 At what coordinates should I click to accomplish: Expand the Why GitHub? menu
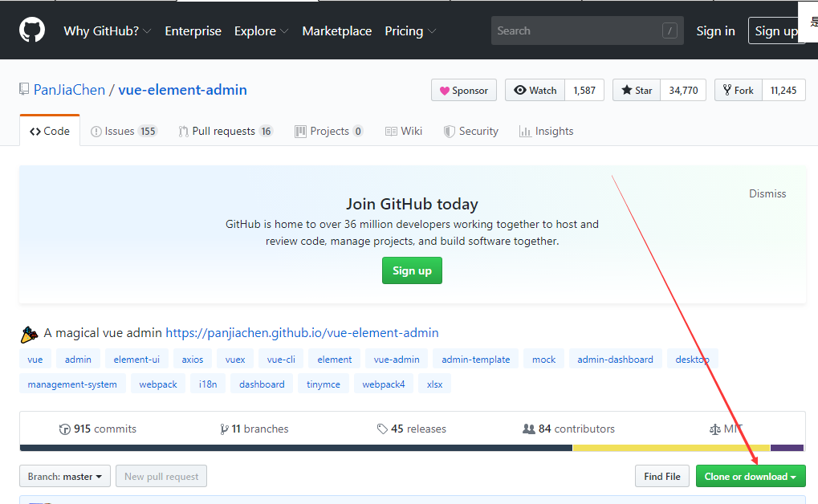click(x=108, y=31)
